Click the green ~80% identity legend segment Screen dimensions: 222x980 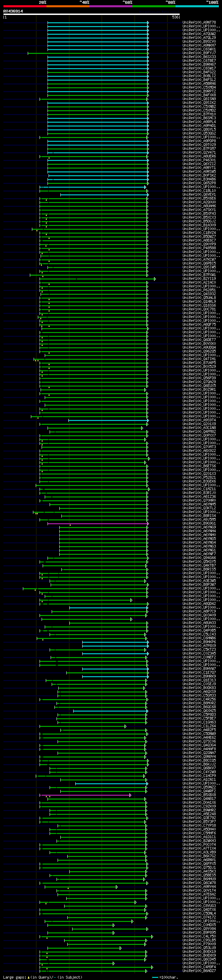pos(154,6)
